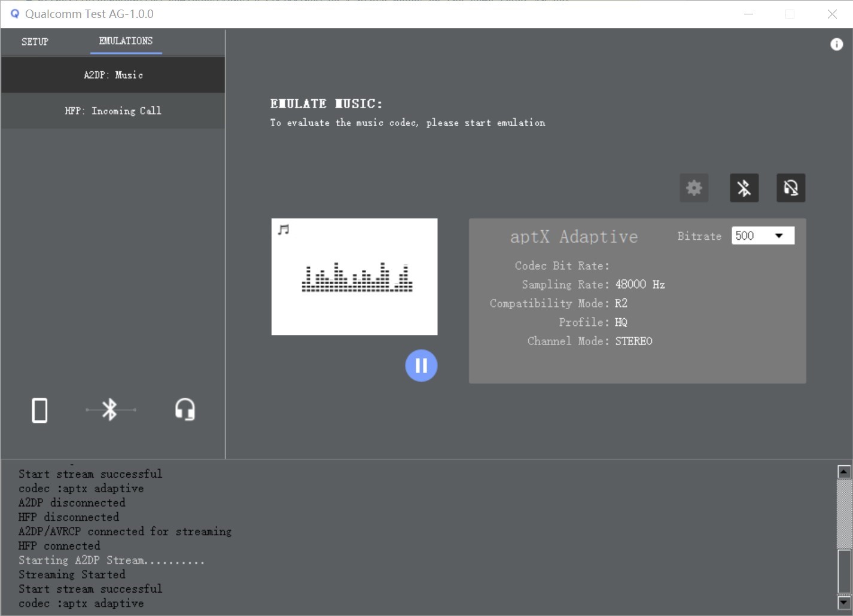Select HFP: Incoming Call emulation

coord(113,111)
